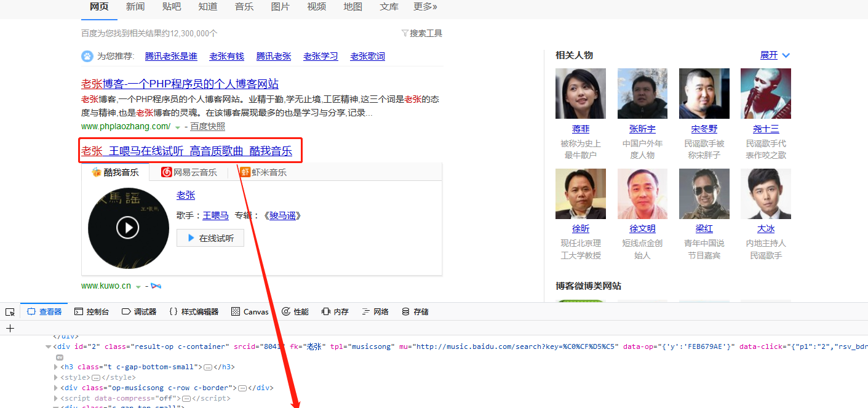
Task: Switch to the 虾米音乐 source tab
Action: coord(264,172)
